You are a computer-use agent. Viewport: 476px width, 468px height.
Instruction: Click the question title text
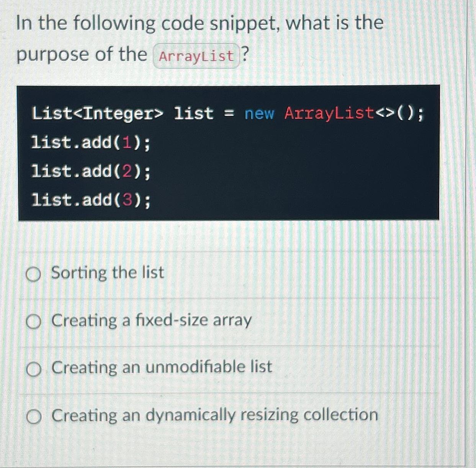pos(200,23)
